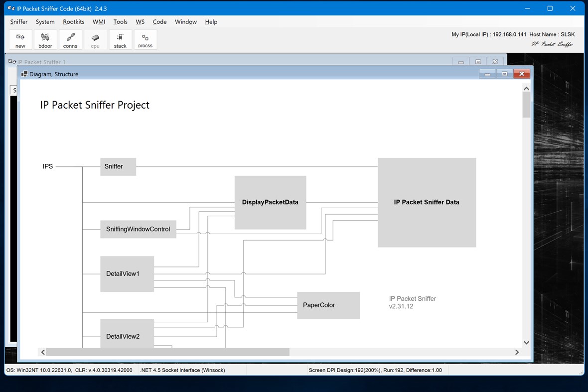This screenshot has height=392, width=588.
Task: Open the Window menu
Action: [x=186, y=22]
